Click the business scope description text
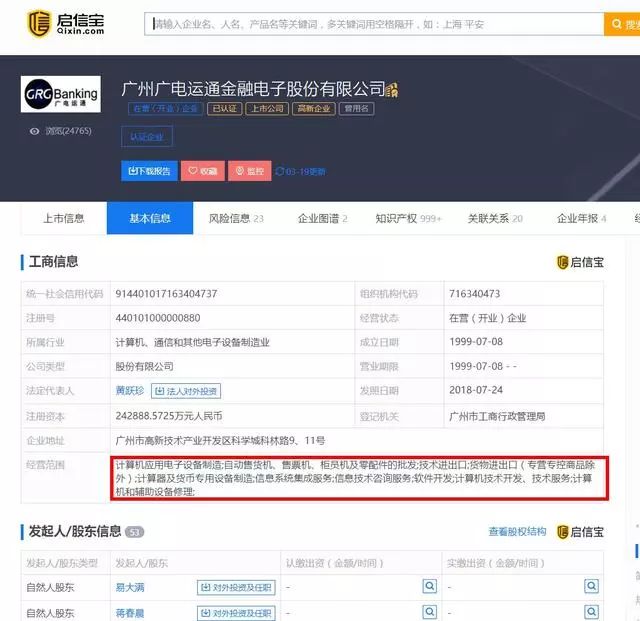Image resolution: width=640 pixels, height=621 pixels. pos(355,478)
